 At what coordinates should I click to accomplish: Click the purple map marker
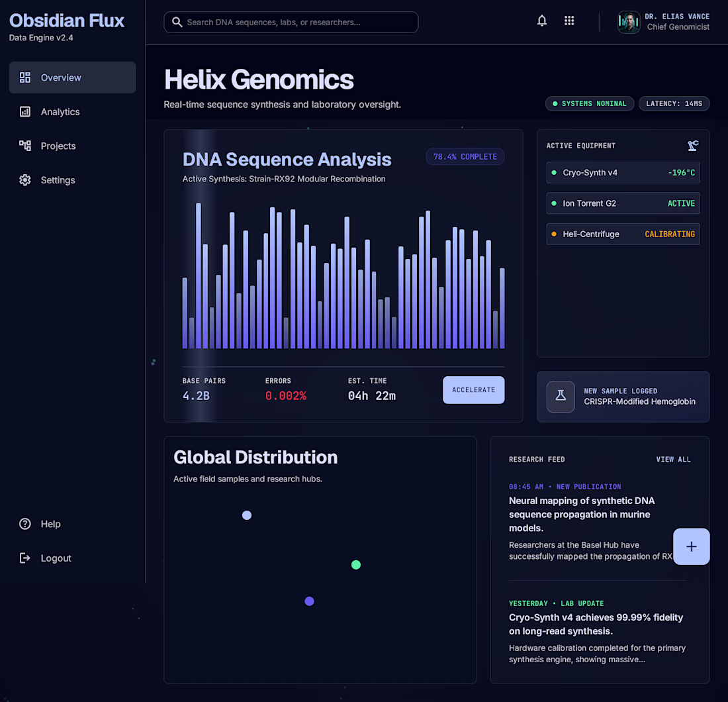click(x=309, y=601)
